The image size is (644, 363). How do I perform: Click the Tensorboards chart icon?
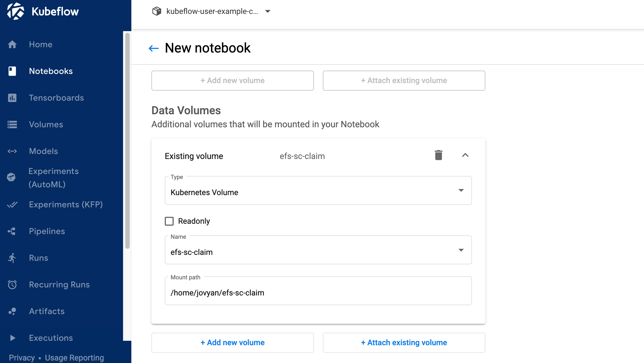pos(12,98)
